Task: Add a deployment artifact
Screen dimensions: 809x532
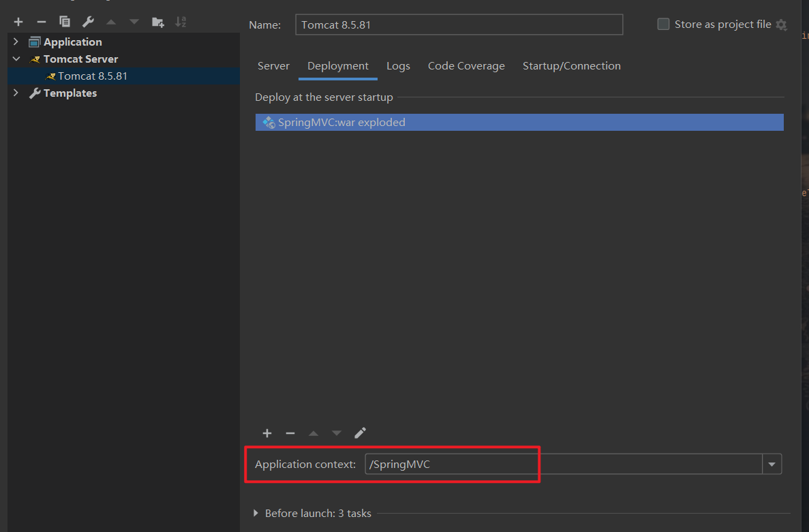Action: 267,433
